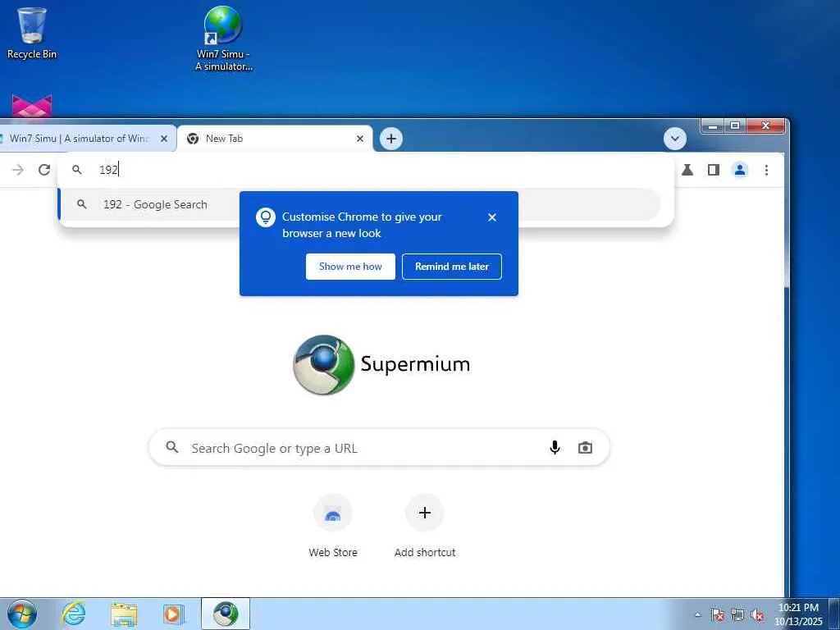Launch Internet Explorer from taskbar
The width and height of the screenshot is (840, 630).
point(73,614)
